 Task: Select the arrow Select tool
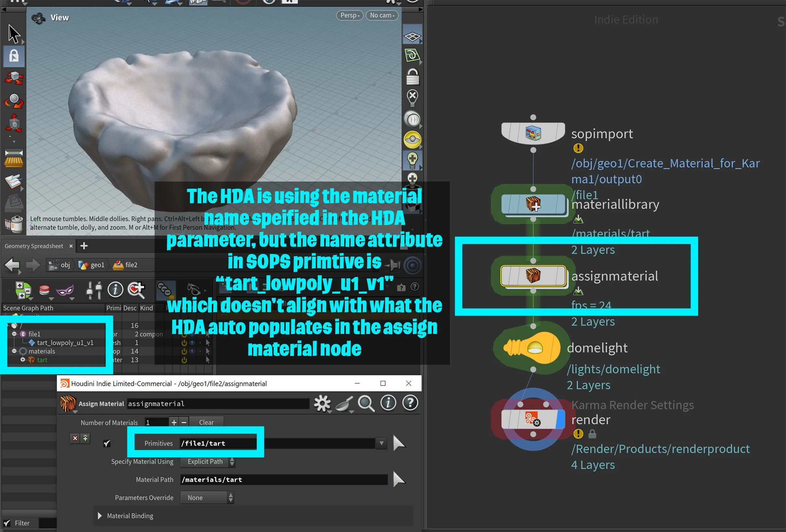point(14,34)
